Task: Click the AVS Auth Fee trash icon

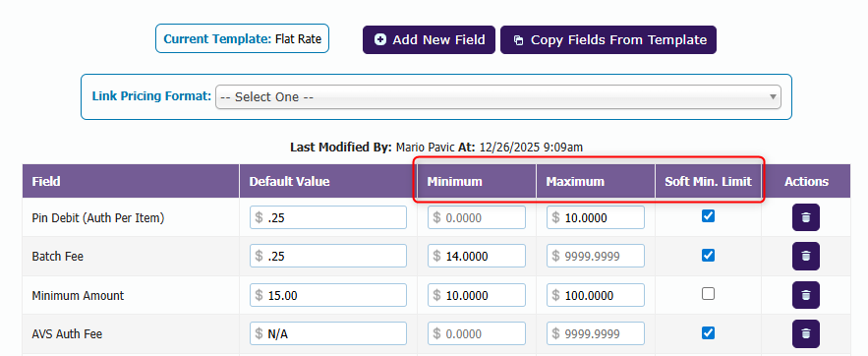Action: pyautogui.click(x=805, y=333)
